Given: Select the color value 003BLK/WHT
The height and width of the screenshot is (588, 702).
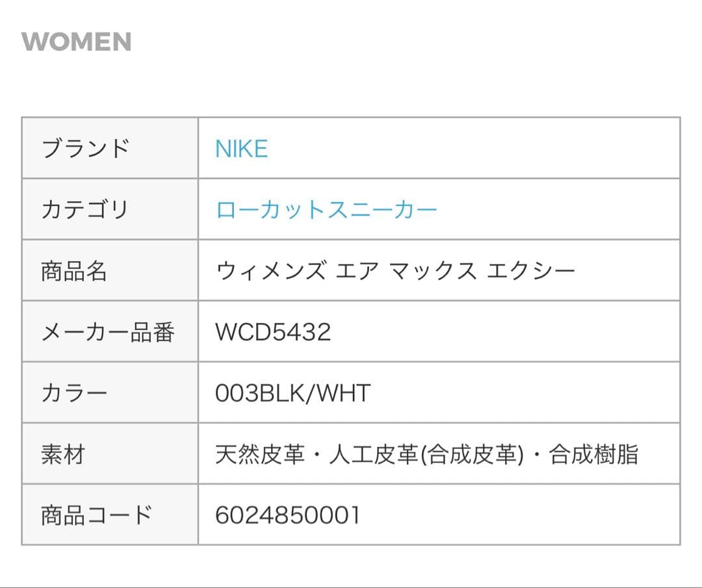Looking at the screenshot, I should click(292, 393).
